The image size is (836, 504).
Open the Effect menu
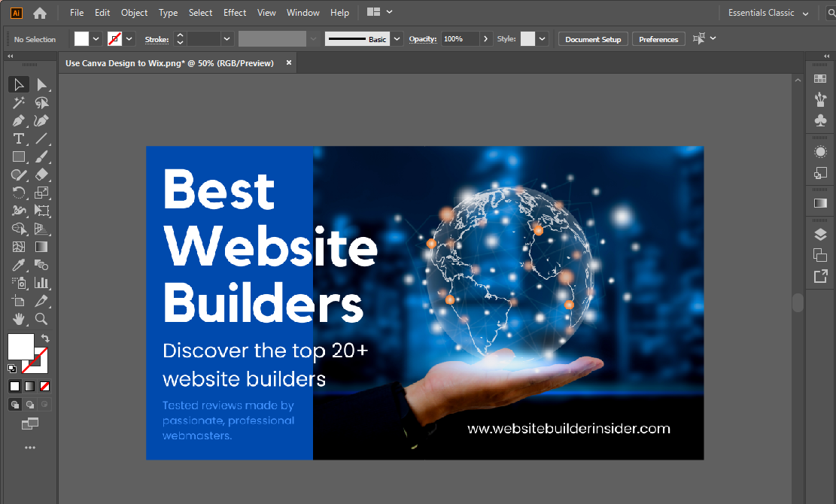click(x=235, y=13)
